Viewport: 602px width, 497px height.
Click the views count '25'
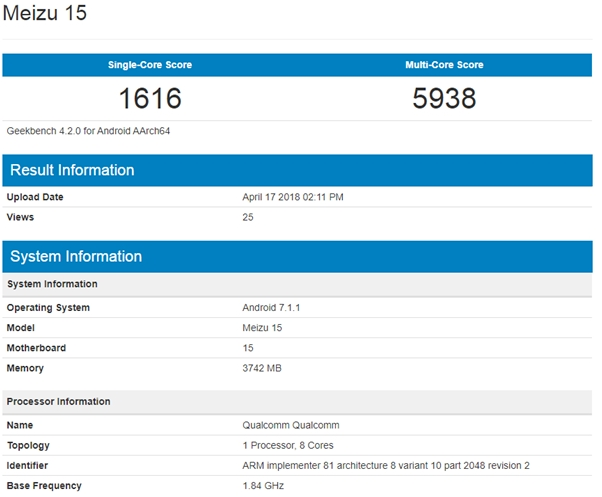point(248,217)
